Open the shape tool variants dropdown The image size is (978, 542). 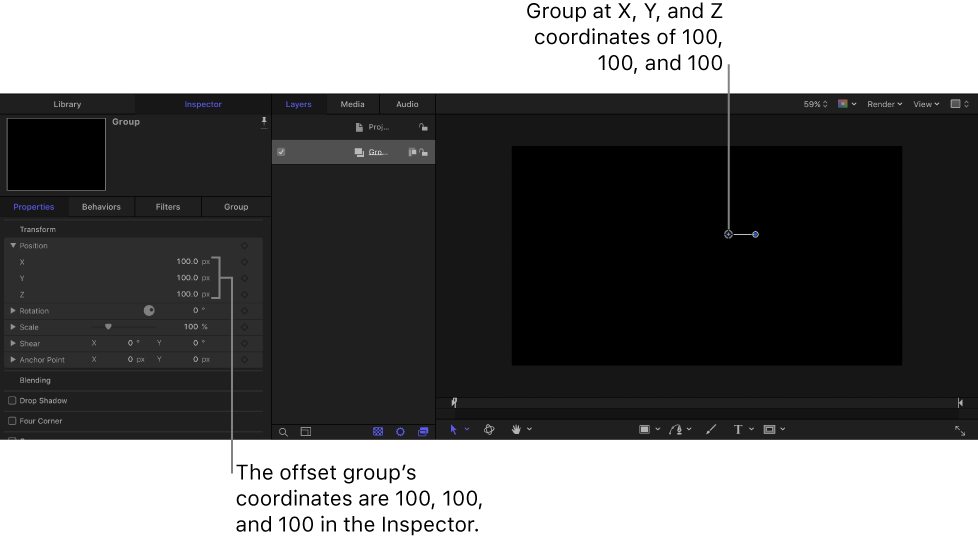coord(657,429)
